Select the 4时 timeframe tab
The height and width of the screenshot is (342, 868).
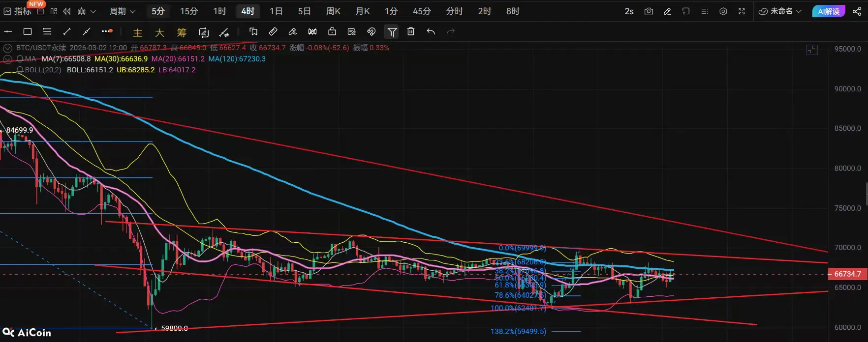pyautogui.click(x=248, y=11)
